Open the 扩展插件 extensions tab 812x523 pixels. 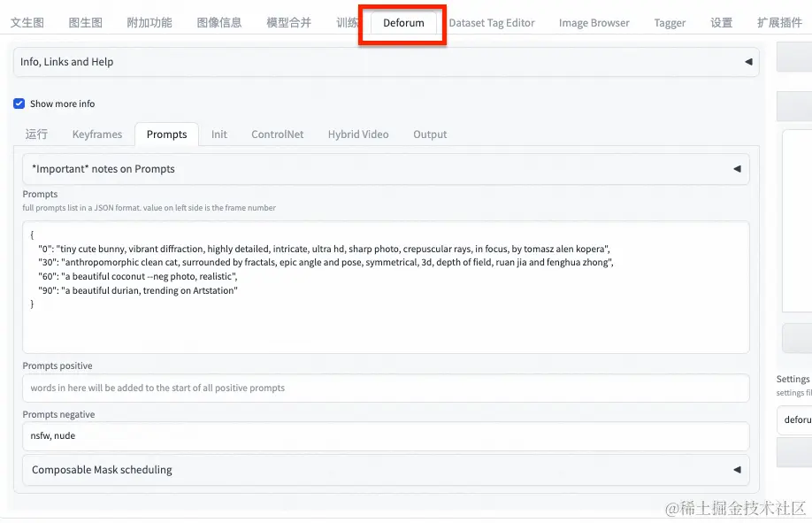pos(779,23)
